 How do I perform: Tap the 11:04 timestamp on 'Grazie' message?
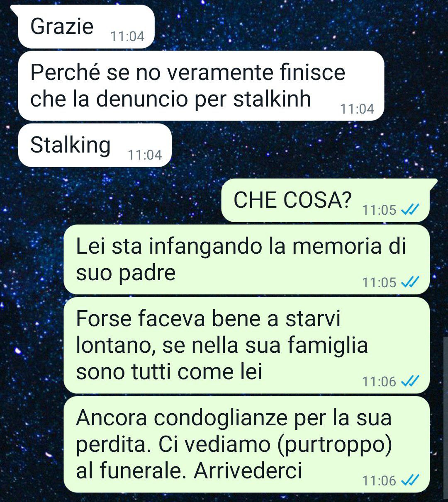[127, 36]
